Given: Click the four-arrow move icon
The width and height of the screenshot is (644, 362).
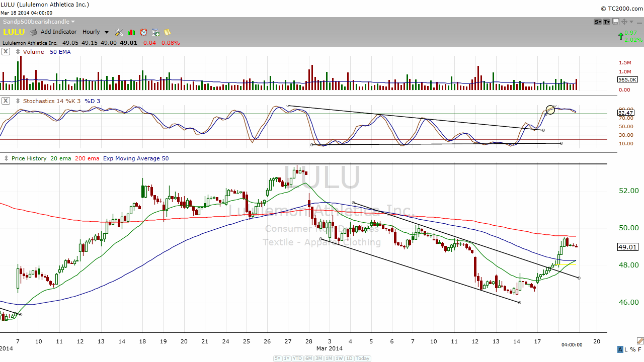Looking at the screenshot, I should (624, 22).
